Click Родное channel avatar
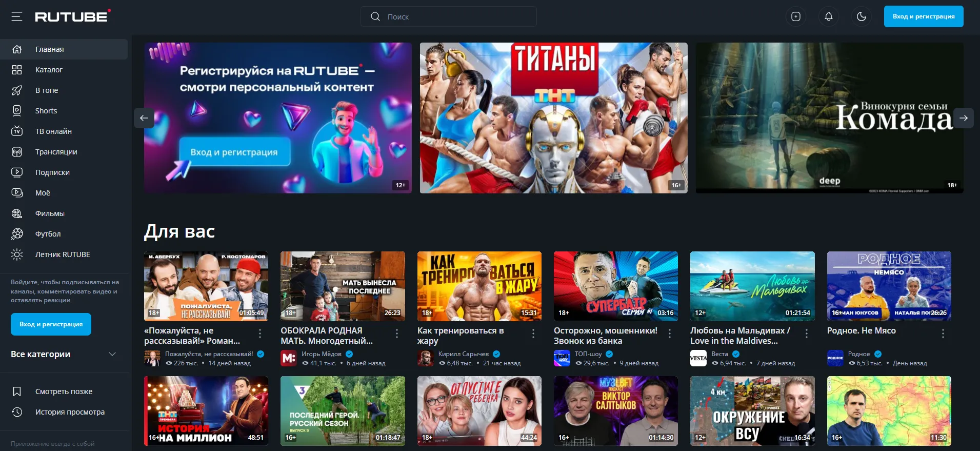This screenshot has height=451, width=980. (x=835, y=358)
